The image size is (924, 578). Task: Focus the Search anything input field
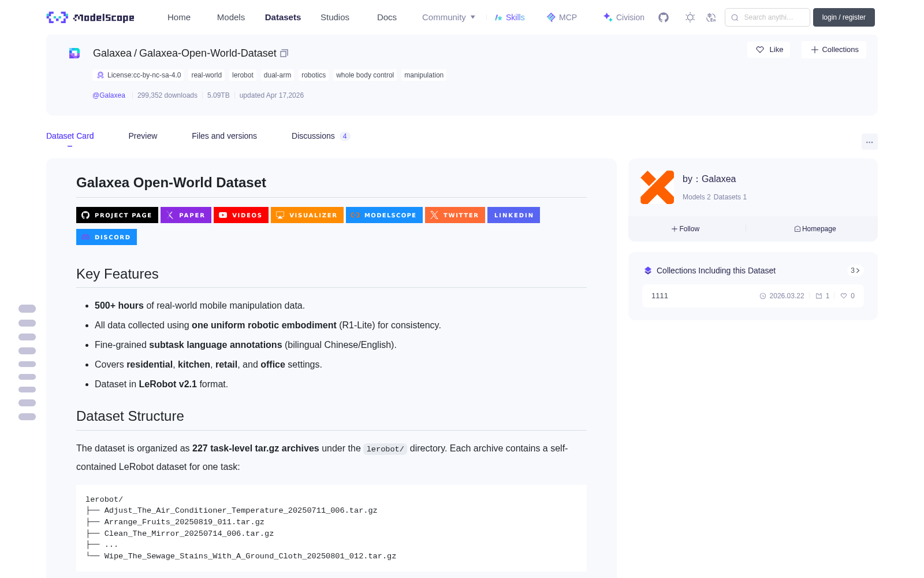point(767,17)
